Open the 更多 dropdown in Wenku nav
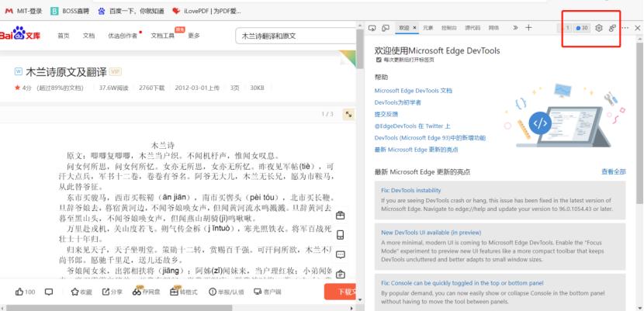This screenshot has width=644, height=311. click(x=194, y=36)
